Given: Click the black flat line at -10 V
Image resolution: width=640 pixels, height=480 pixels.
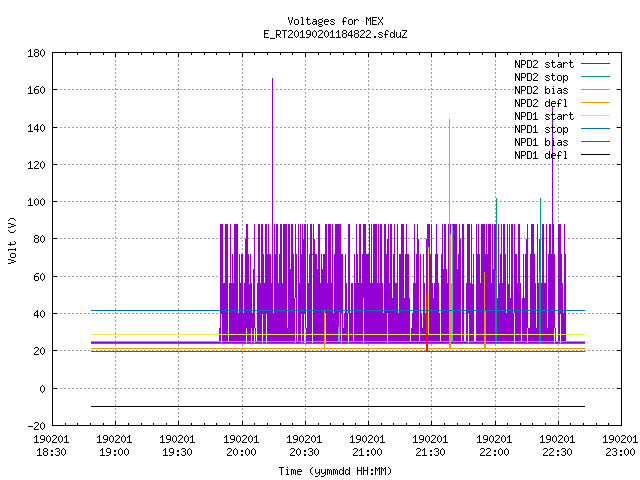Looking at the screenshot, I should click(x=338, y=407).
